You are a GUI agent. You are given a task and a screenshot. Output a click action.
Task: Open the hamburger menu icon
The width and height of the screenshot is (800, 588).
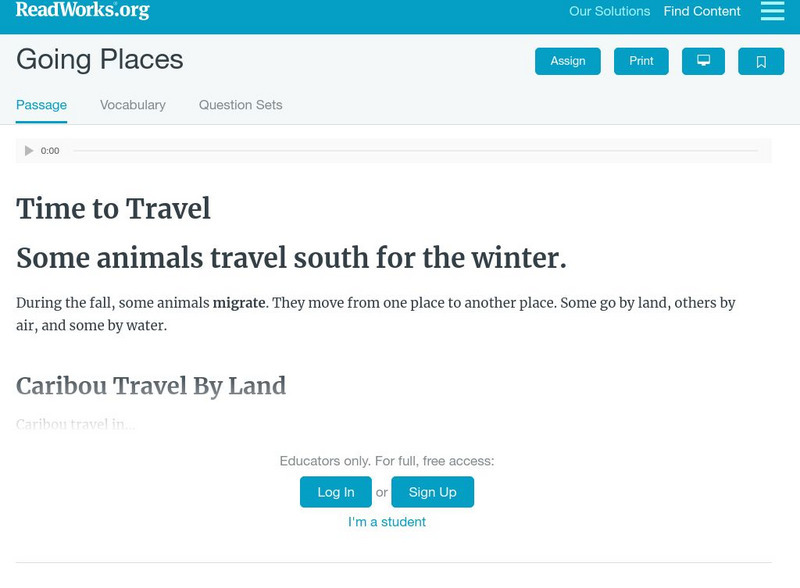[772, 11]
